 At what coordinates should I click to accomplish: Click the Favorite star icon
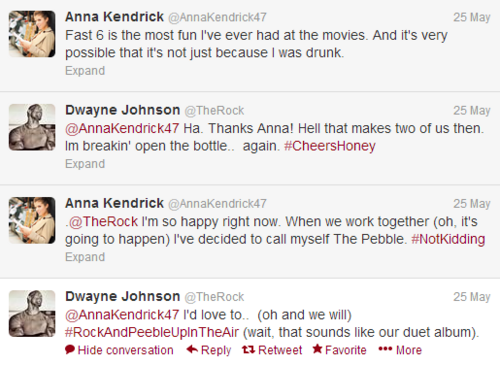click(x=317, y=349)
